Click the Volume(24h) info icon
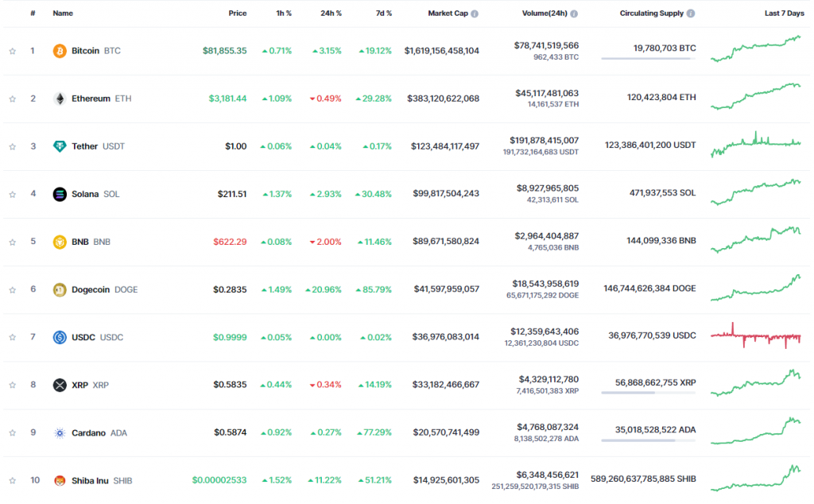Screen dimensions: 814x504 coord(574,14)
